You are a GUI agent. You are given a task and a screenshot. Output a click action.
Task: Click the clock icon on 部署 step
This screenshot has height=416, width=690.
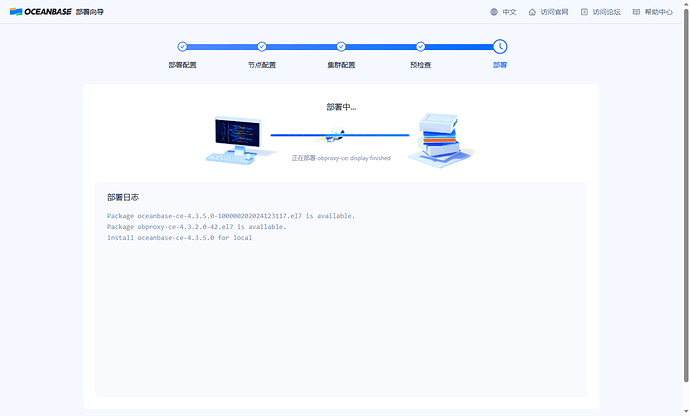[500, 46]
